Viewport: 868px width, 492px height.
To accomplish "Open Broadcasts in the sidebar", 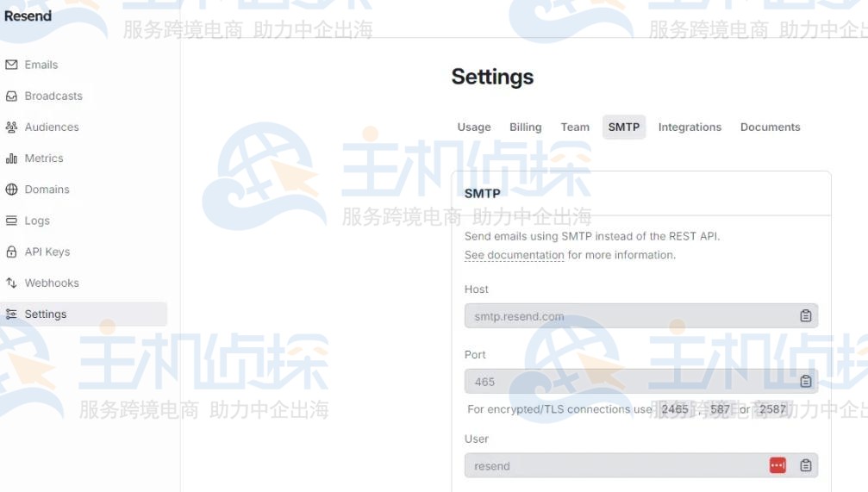I will [x=53, y=96].
